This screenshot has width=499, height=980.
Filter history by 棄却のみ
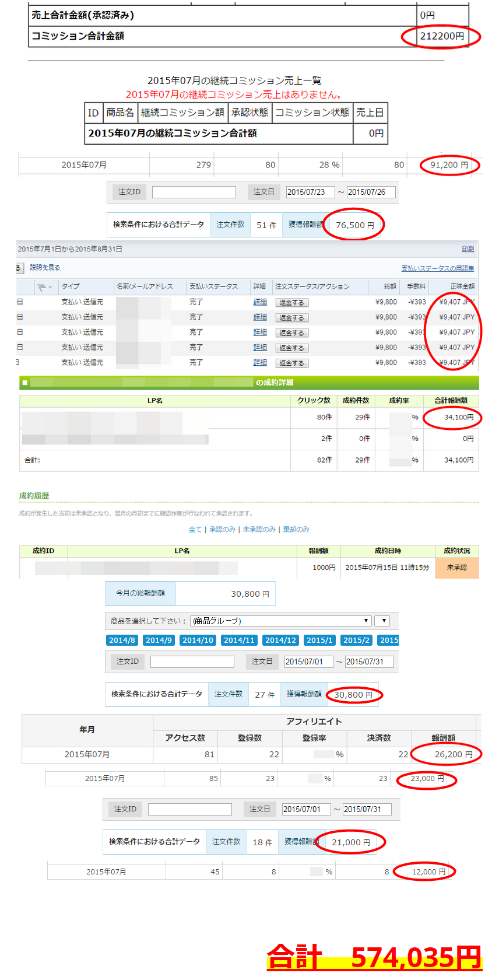(296, 530)
